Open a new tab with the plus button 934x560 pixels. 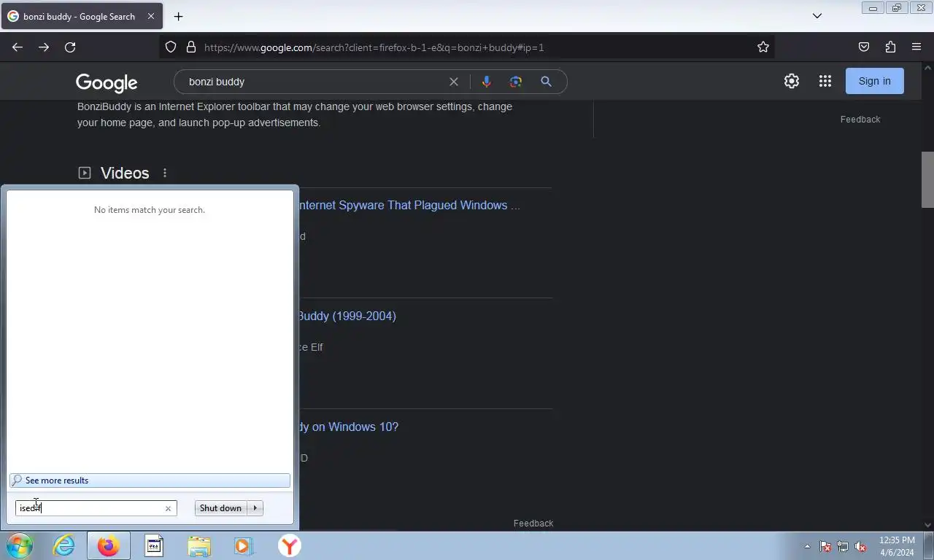pyautogui.click(x=178, y=16)
